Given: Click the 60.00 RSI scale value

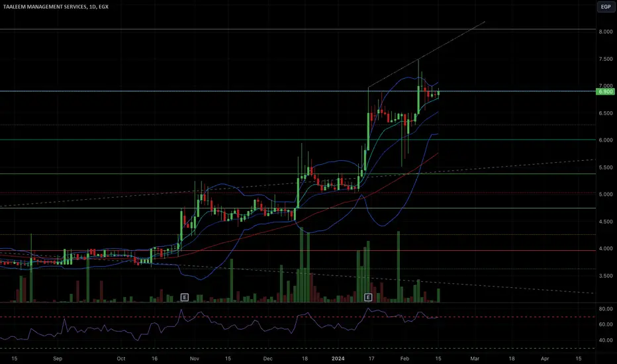Looking at the screenshot, I should coord(606,325).
